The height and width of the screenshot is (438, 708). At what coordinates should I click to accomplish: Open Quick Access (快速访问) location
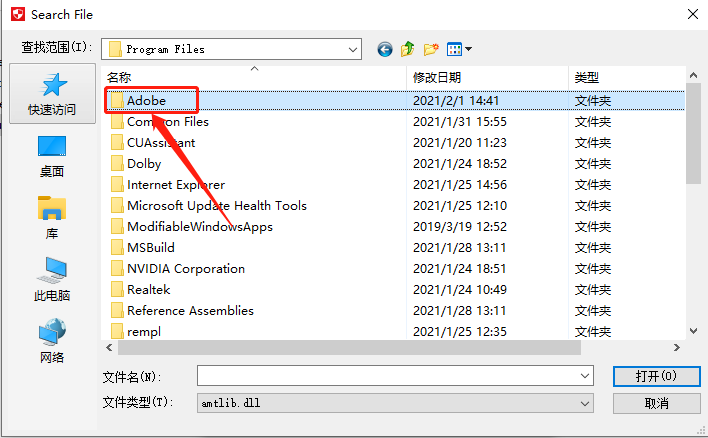coord(52,93)
